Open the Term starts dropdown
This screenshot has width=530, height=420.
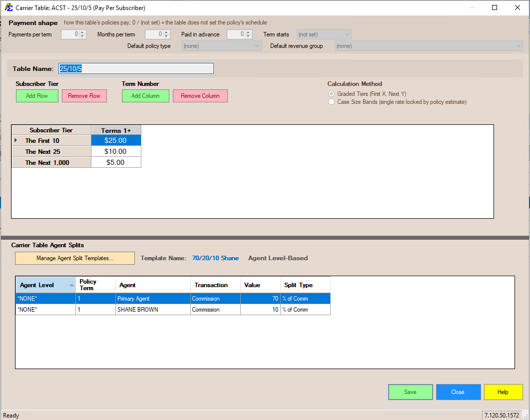[347, 34]
